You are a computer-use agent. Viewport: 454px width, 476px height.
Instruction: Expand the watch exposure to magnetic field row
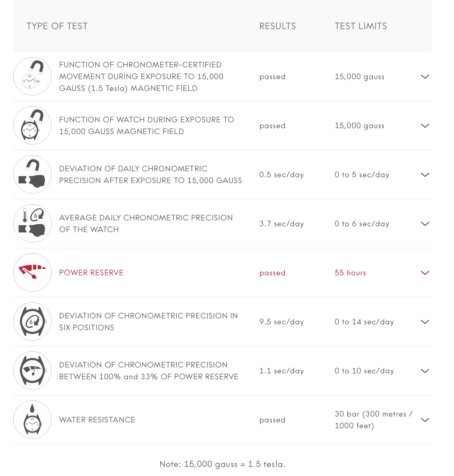click(x=425, y=126)
